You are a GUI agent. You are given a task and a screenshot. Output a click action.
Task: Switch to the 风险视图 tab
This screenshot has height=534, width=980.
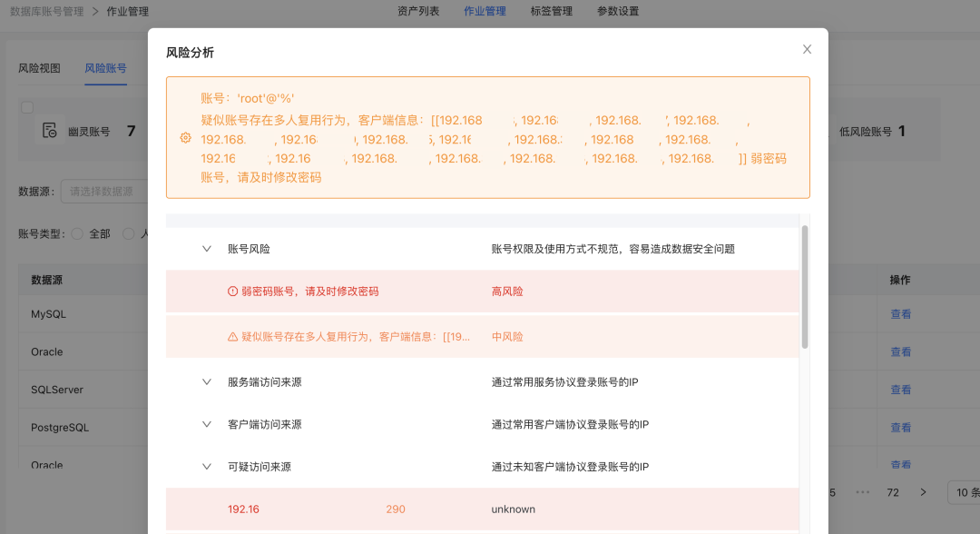click(x=39, y=68)
